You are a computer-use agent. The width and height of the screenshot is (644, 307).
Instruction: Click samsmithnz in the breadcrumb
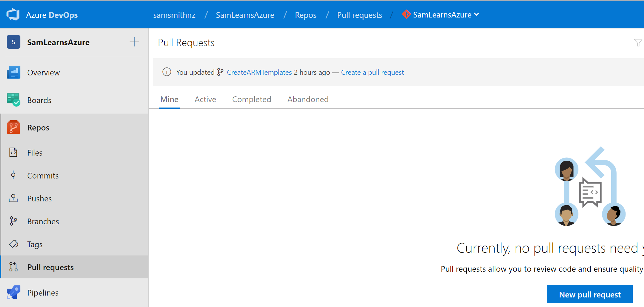pos(174,15)
